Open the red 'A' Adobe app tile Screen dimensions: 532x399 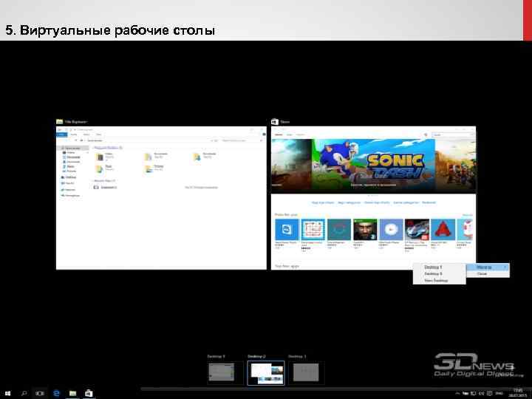click(443, 229)
